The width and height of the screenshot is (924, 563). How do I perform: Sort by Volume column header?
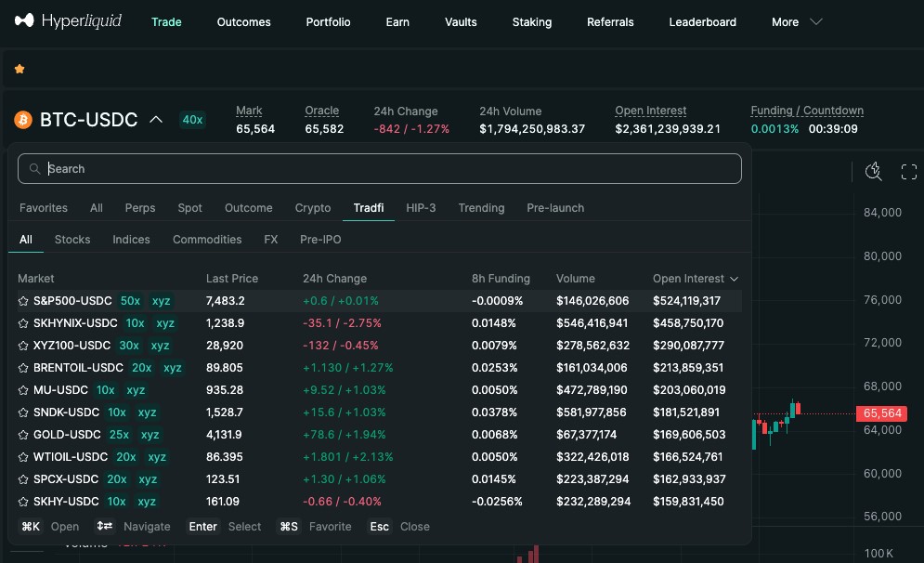[575, 279]
